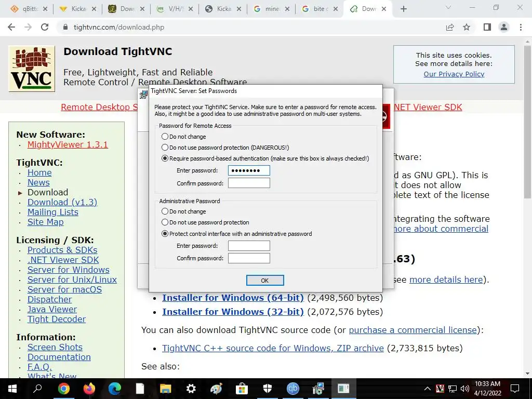Go back in browser

pos(11,27)
